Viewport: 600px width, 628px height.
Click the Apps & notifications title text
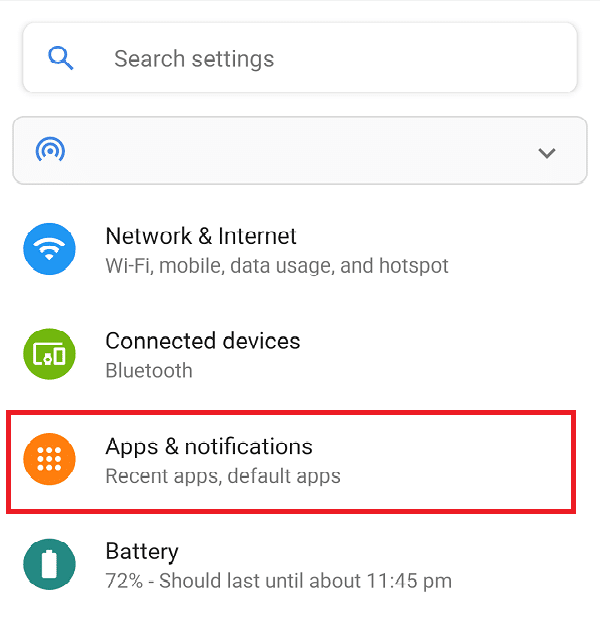click(x=209, y=447)
